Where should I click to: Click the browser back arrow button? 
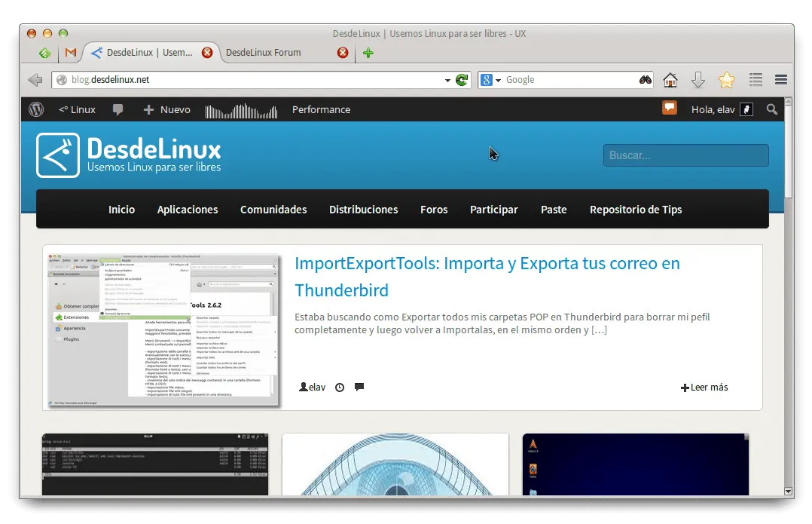pyautogui.click(x=35, y=80)
